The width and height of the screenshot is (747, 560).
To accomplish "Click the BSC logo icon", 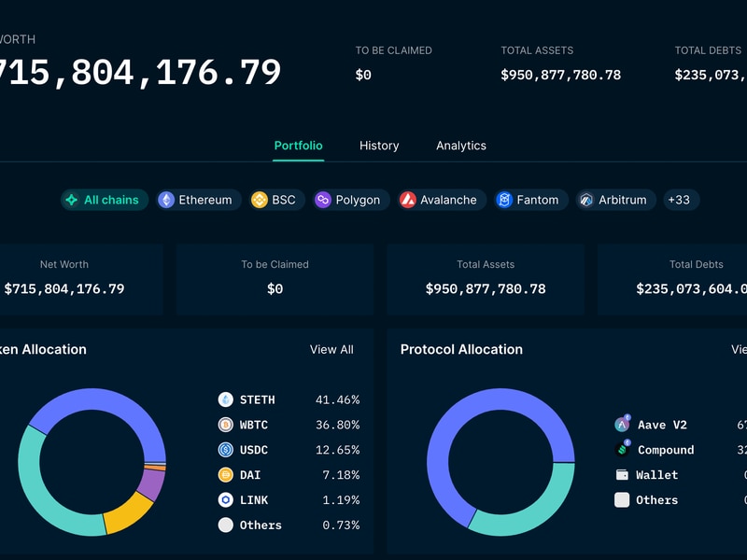I will tap(260, 200).
